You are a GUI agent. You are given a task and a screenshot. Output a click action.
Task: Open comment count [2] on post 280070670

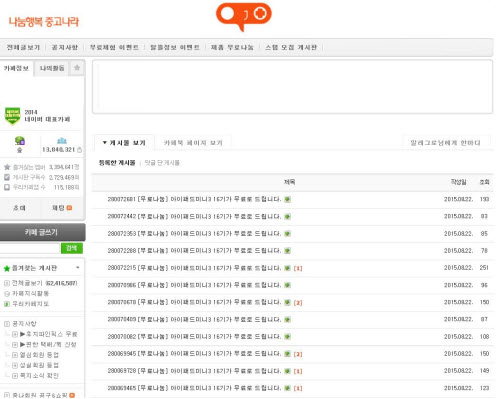(298, 303)
